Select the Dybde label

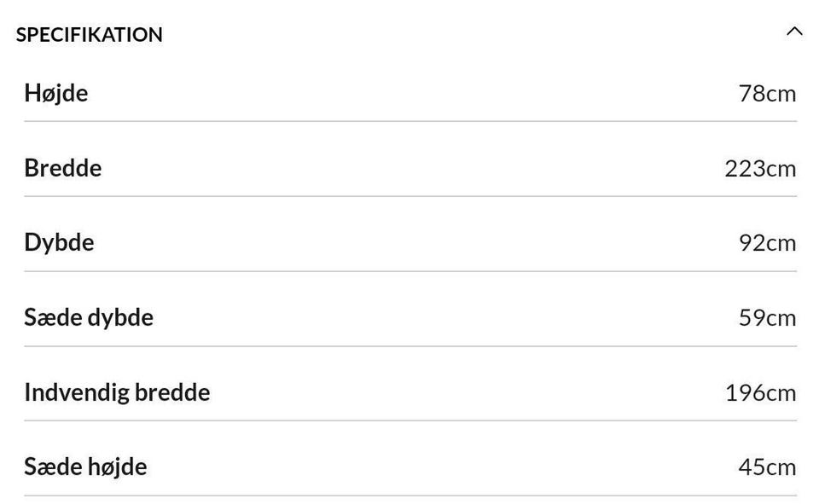59,242
